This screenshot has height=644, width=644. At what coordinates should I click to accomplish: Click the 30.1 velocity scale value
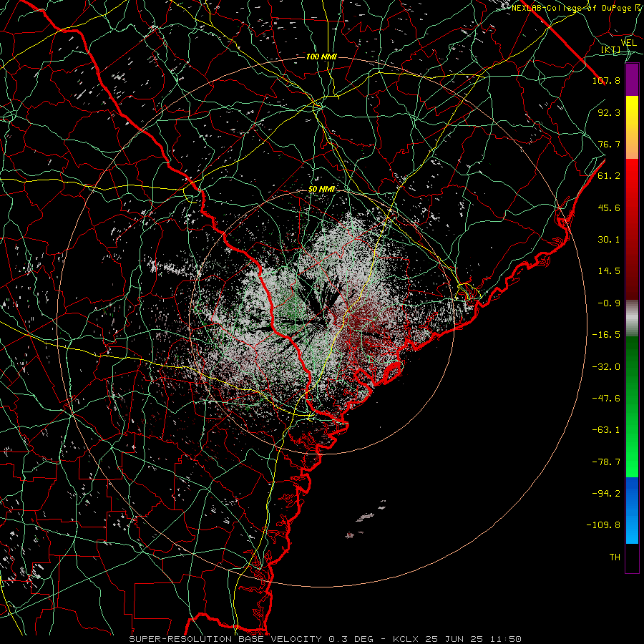tap(609, 240)
